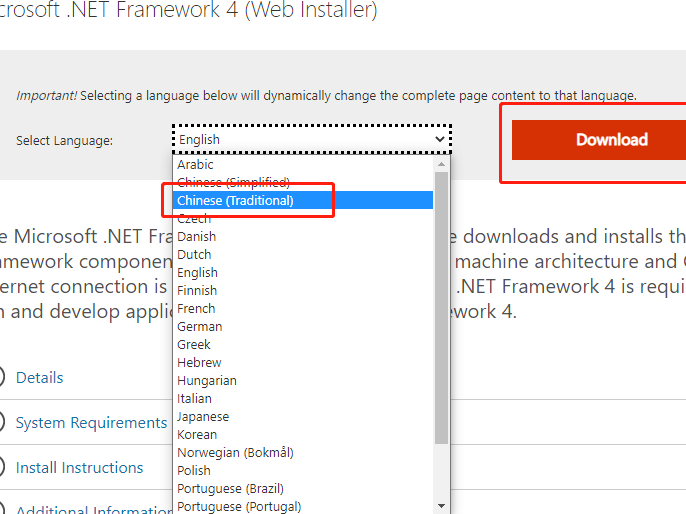
Task: Expand the Additional Information section
Action: 94,510
